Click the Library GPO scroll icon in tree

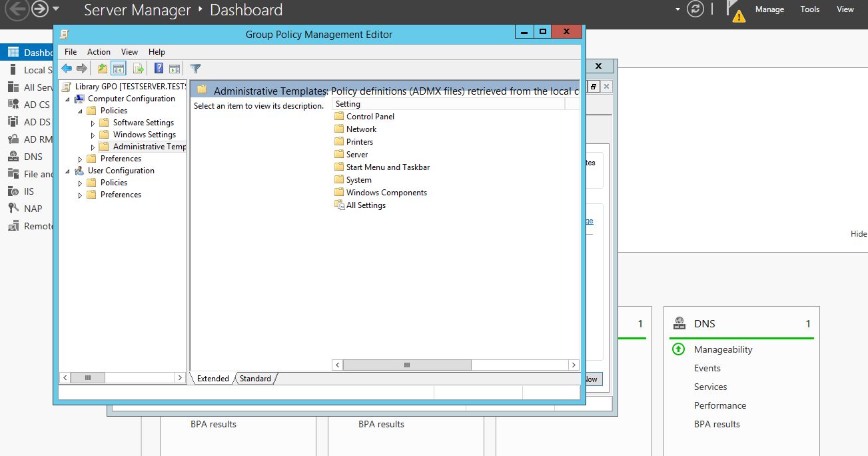[67, 87]
